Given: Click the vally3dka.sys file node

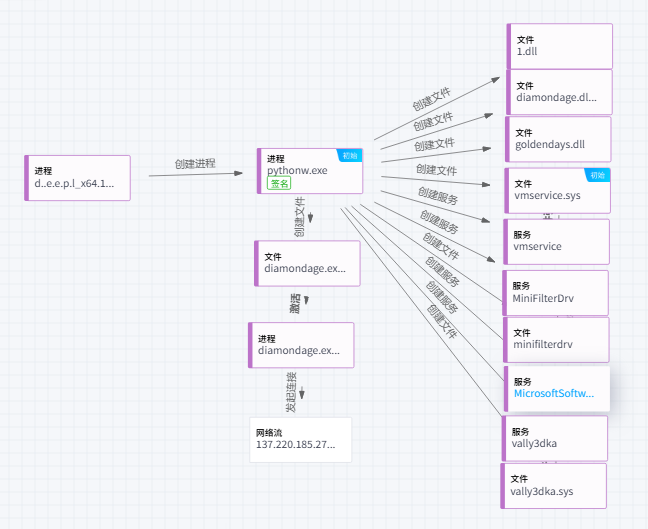Looking at the screenshot, I should click(554, 485).
